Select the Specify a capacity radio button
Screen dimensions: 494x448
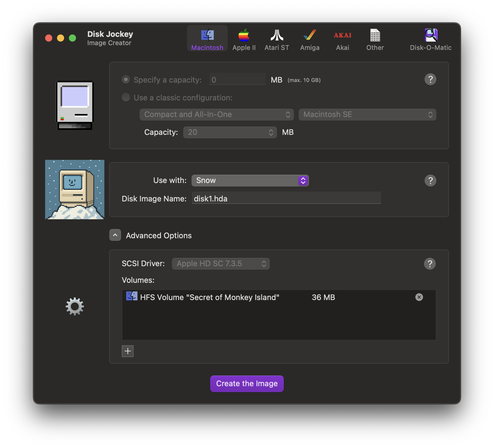pyautogui.click(x=126, y=79)
